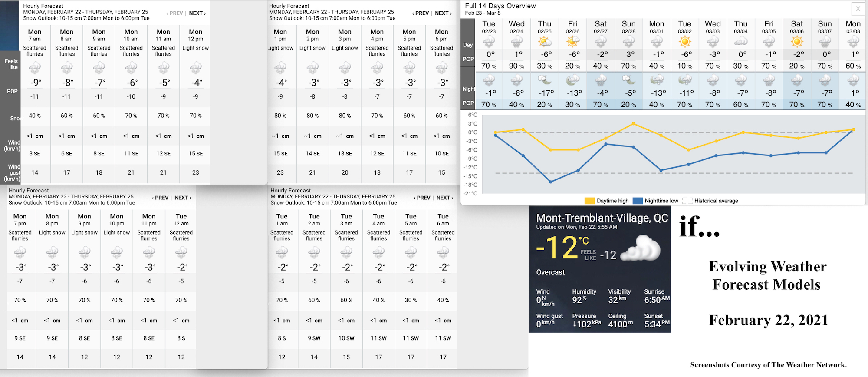Image resolution: width=868 pixels, height=377 pixels.
Task: Click the Mon 7 am scattered flurries icon
Action: [x=35, y=68]
